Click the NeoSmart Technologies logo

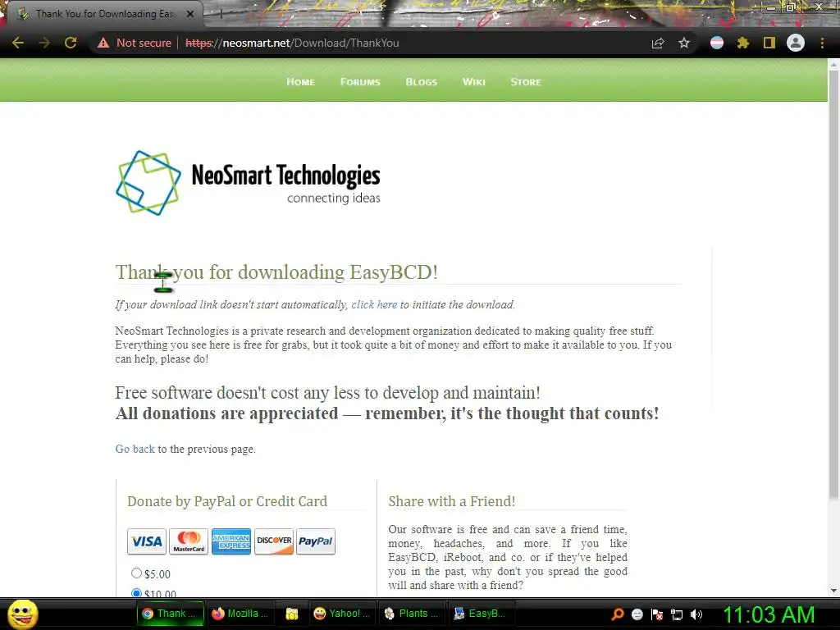[248, 183]
